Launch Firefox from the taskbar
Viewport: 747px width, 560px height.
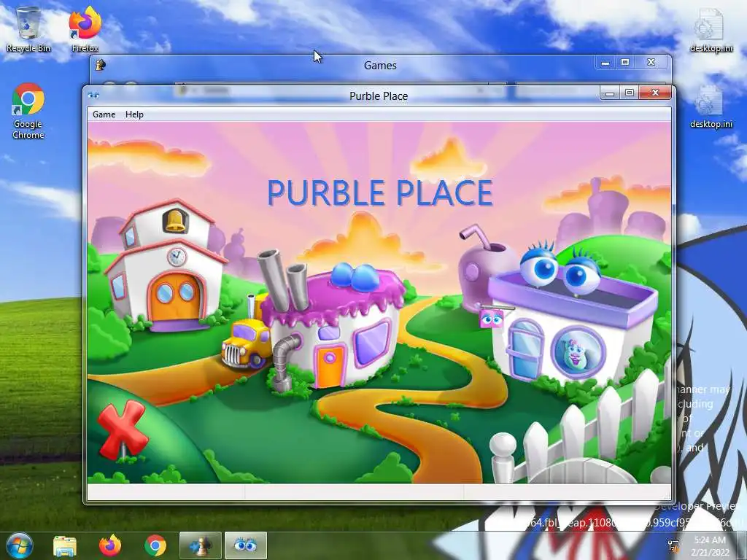110,546
